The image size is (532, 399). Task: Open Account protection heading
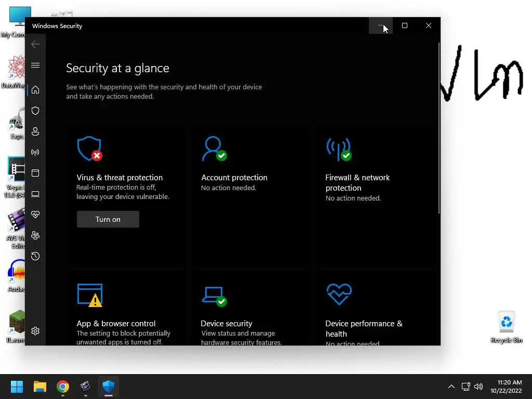pyautogui.click(x=234, y=178)
